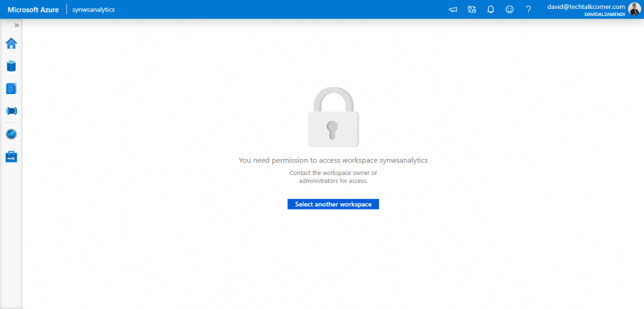Open notifications bell

click(x=491, y=10)
